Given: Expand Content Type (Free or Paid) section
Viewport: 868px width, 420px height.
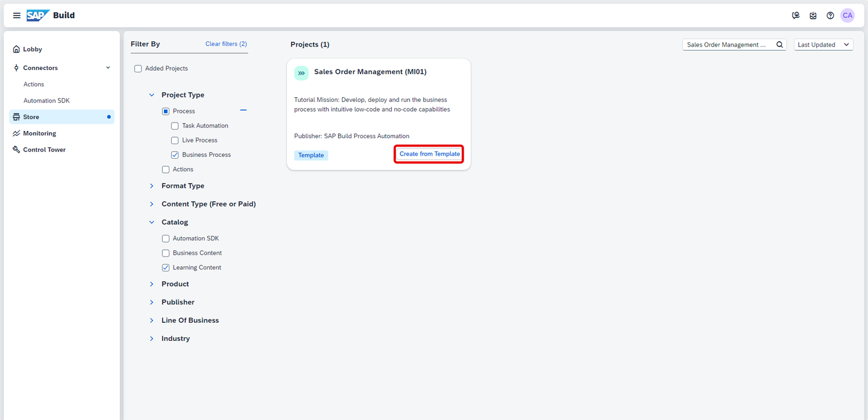Looking at the screenshot, I should (152, 204).
